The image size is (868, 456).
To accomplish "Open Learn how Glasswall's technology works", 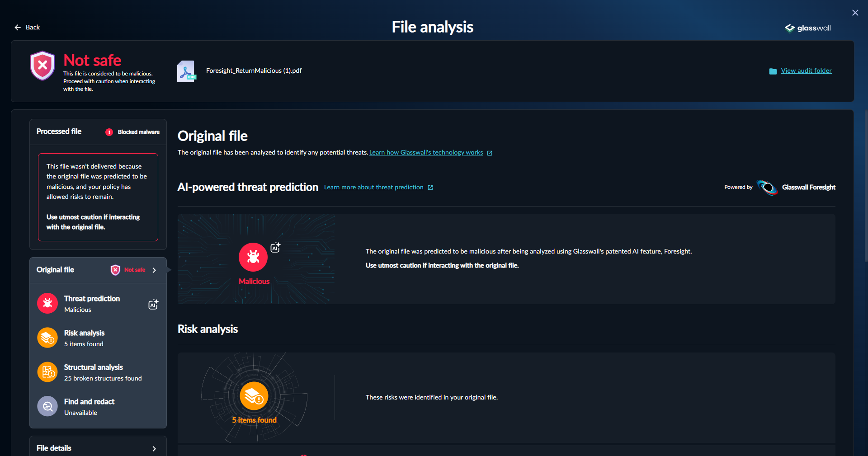I will pos(426,152).
